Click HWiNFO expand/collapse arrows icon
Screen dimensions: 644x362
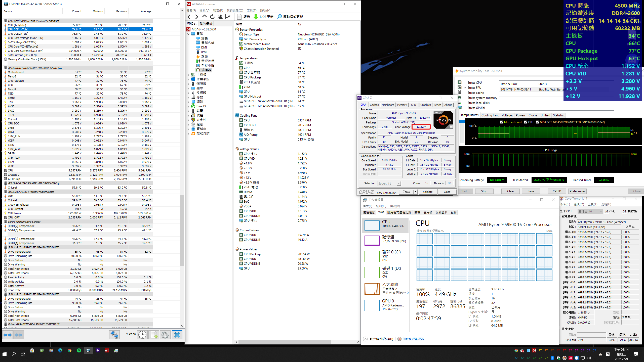[8, 335]
